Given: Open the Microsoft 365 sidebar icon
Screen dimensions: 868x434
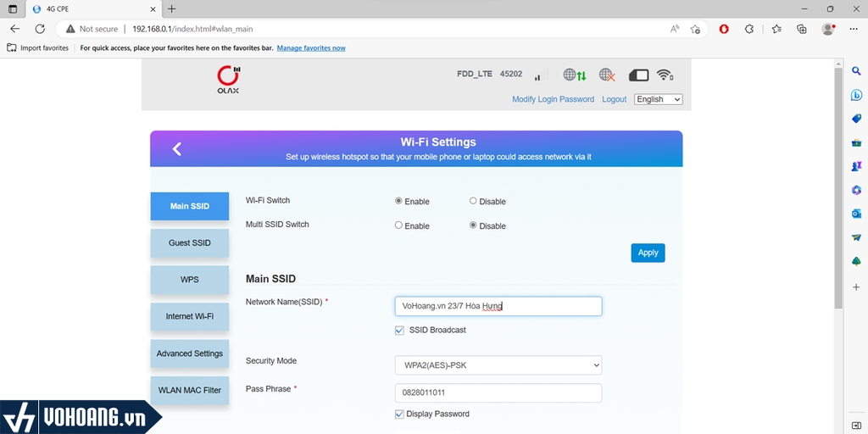Looking at the screenshot, I should (x=856, y=190).
